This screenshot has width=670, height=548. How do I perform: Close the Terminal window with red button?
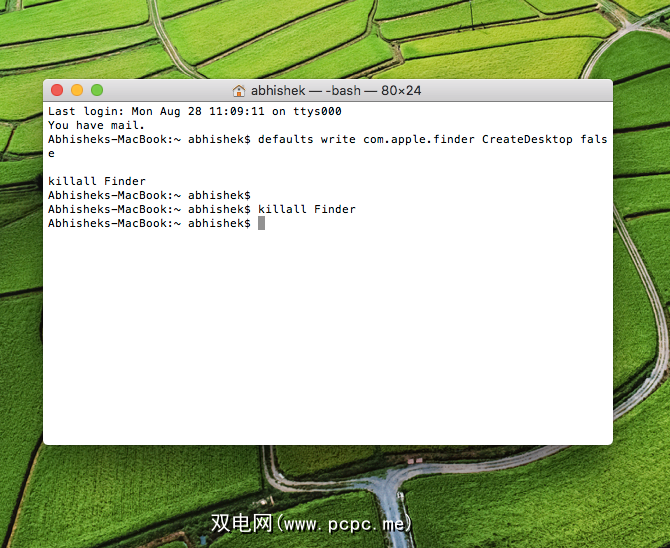pos(57,90)
